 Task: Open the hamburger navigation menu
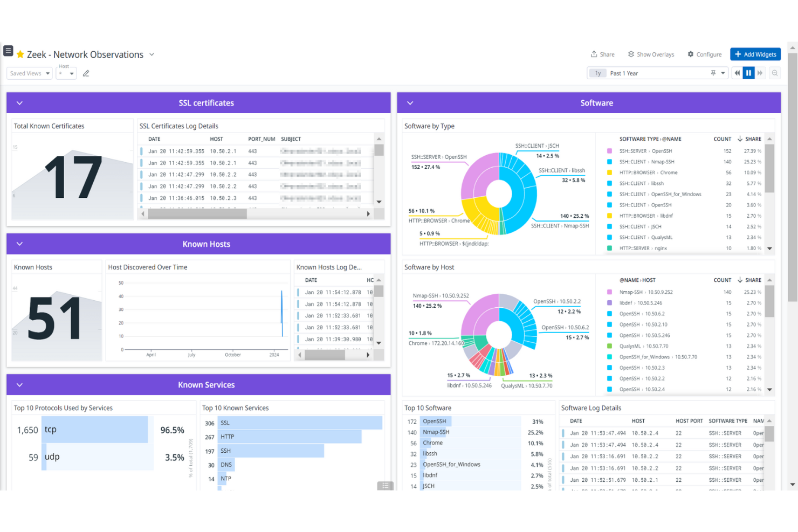pyautogui.click(x=8, y=51)
